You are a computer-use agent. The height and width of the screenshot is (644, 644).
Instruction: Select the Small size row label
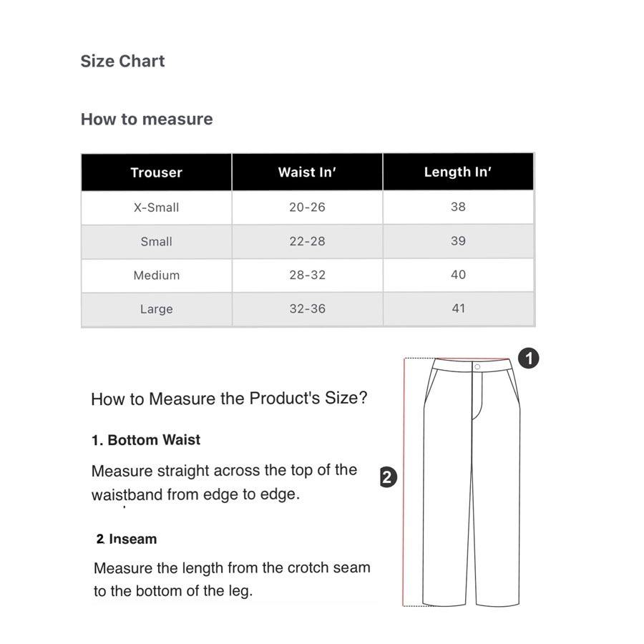click(156, 242)
